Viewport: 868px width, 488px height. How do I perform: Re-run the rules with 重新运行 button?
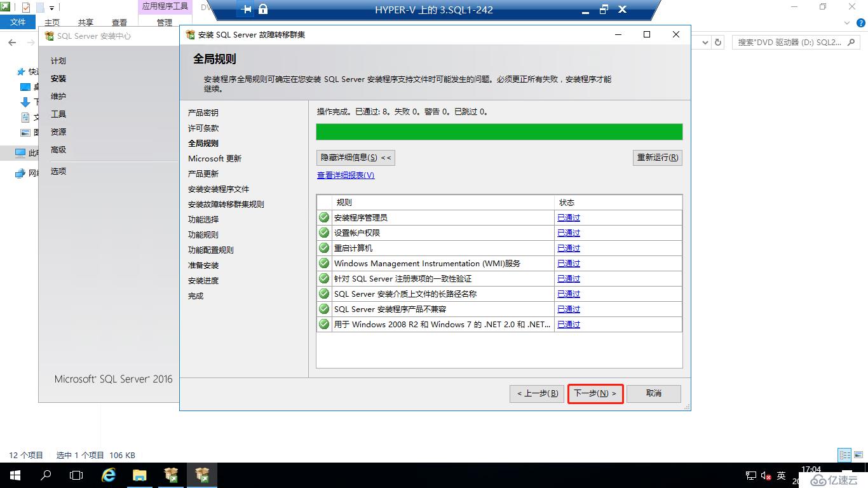coord(658,158)
